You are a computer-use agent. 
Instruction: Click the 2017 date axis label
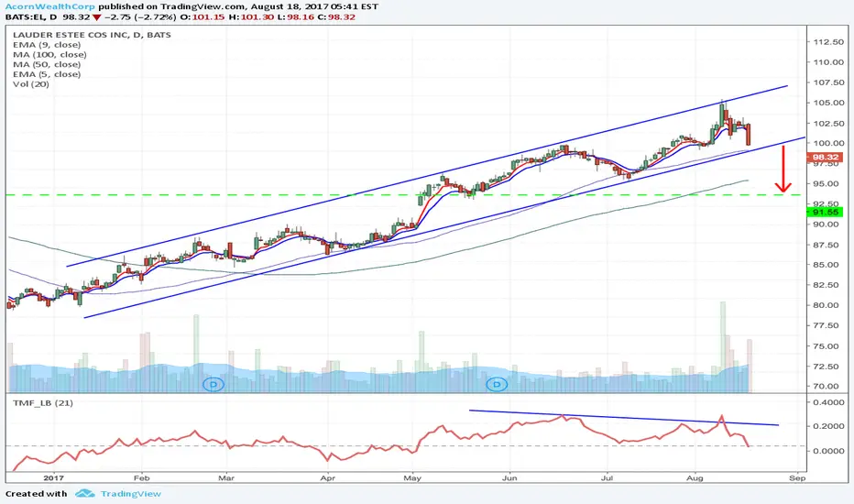click(x=53, y=477)
